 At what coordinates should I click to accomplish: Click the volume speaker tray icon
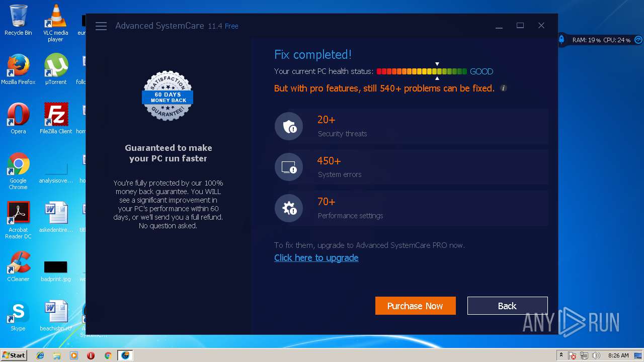click(596, 355)
